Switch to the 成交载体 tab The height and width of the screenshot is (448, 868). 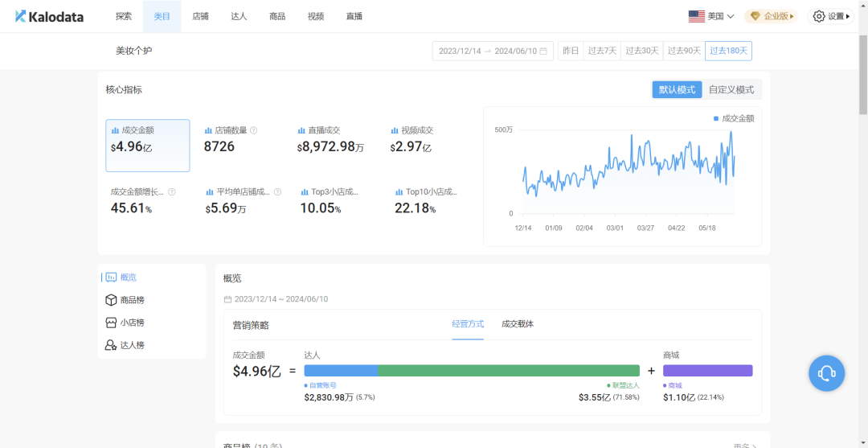[x=518, y=324]
